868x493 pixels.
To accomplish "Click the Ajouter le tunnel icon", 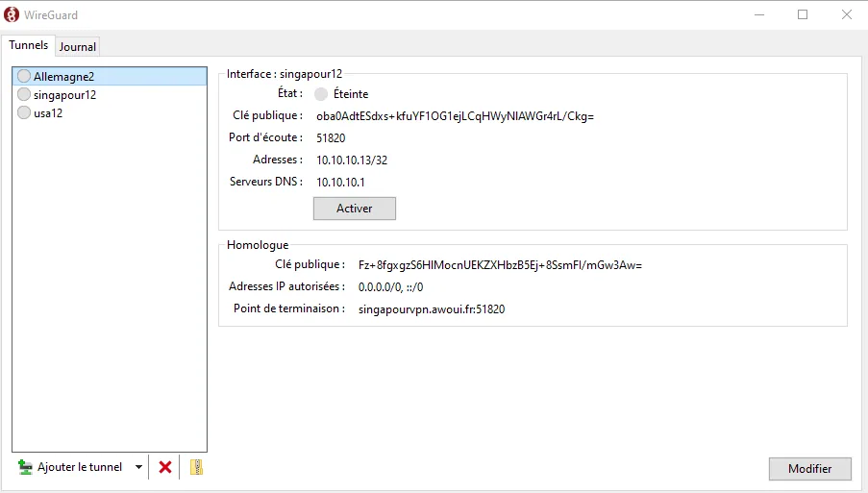I will tap(25, 468).
